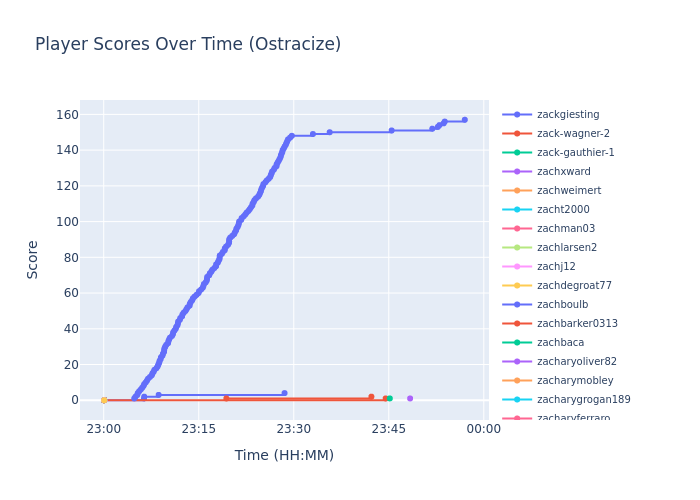The width and height of the screenshot is (700, 500).
Task: Toggle zackgiesting series in legend
Action: tap(567, 115)
